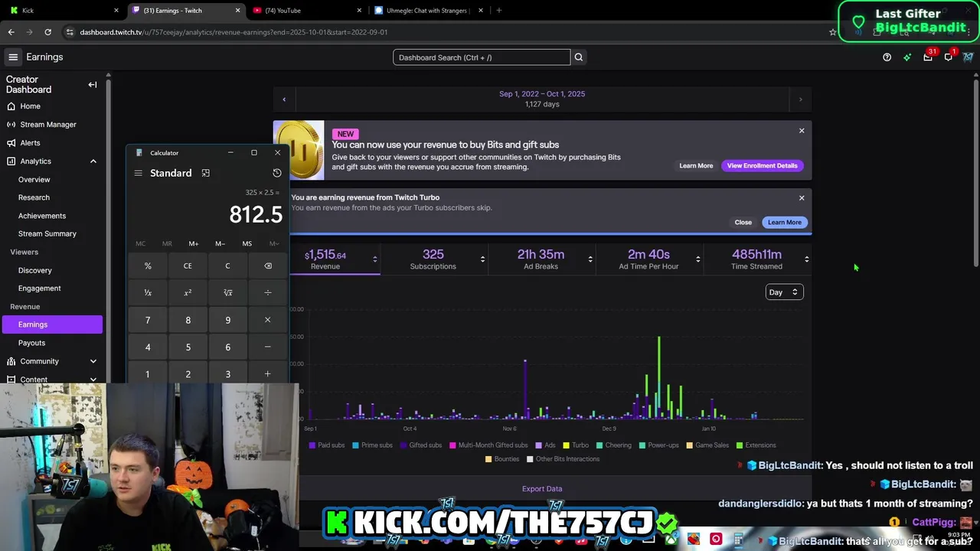980x551 pixels.
Task: Toggle Prime subs series in chart legend
Action: point(372,445)
